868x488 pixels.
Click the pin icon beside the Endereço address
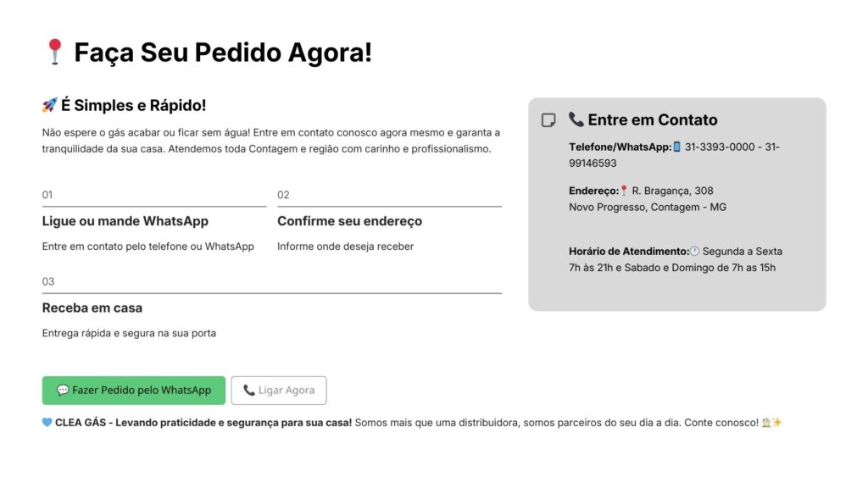coord(624,191)
